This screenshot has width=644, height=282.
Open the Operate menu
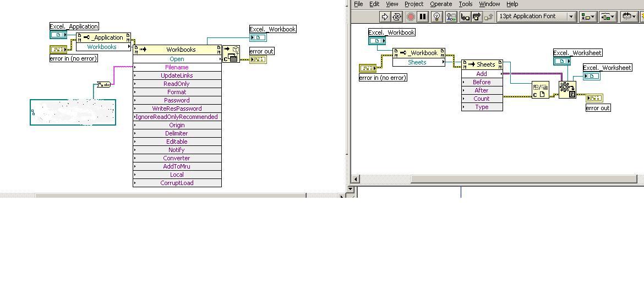coord(441,4)
